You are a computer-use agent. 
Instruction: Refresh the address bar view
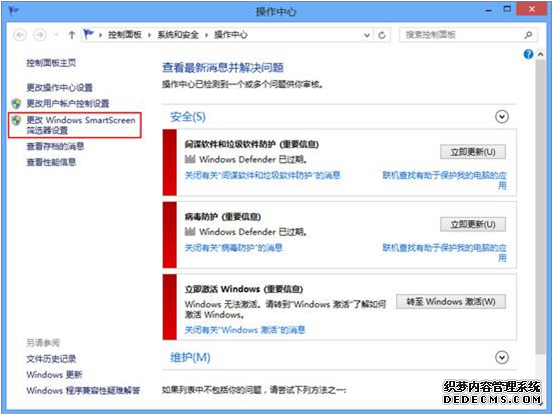tap(382, 35)
